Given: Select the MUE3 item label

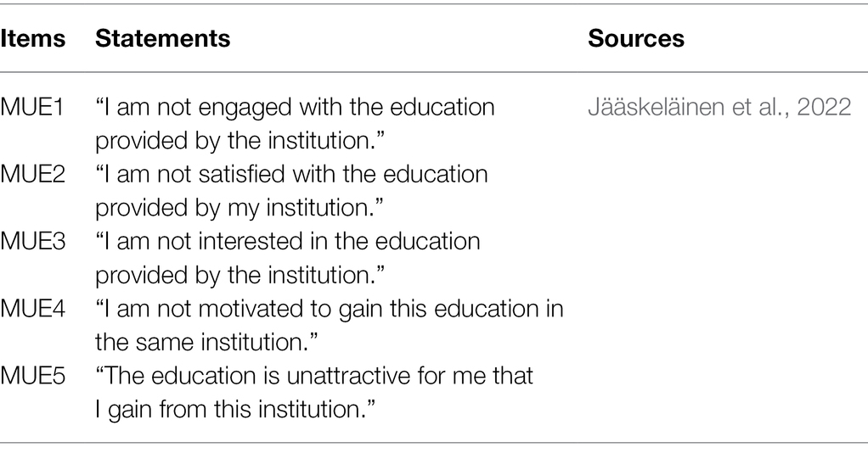Looking at the screenshot, I should click(x=32, y=242).
